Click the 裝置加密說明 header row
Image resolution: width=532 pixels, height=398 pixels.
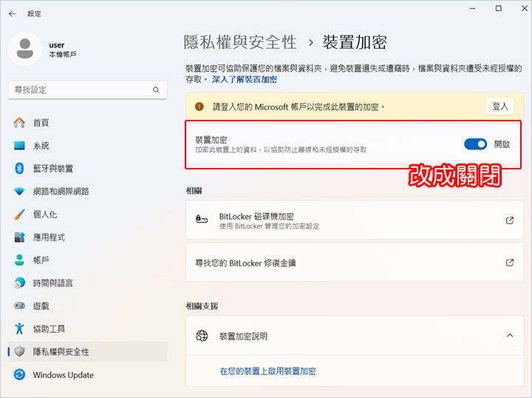point(355,336)
